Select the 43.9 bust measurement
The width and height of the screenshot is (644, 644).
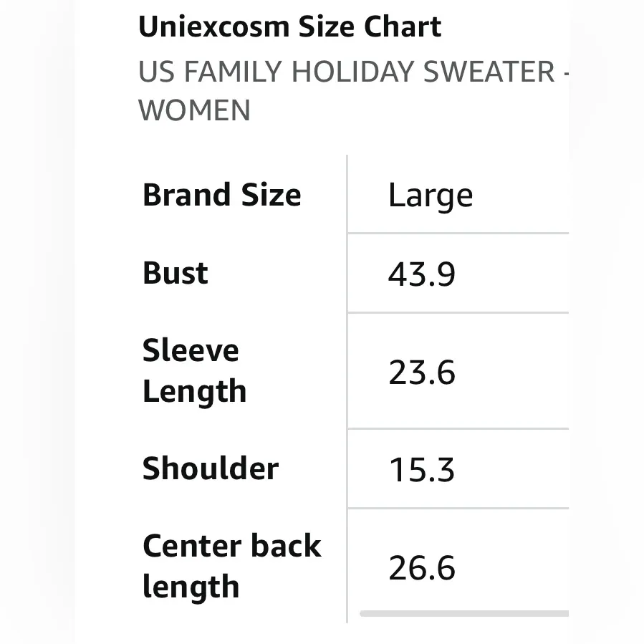pyautogui.click(x=422, y=274)
